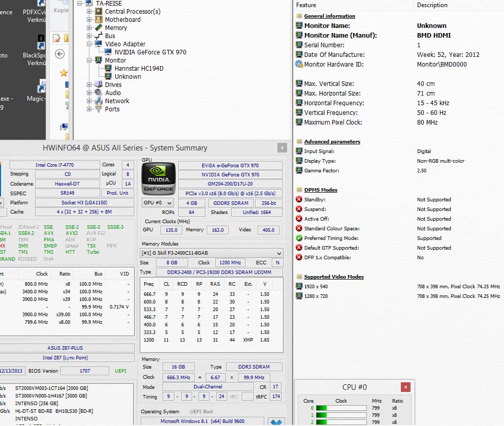504x426 pixels.
Task: Expand the Memory tree node
Action: pyautogui.click(x=89, y=27)
